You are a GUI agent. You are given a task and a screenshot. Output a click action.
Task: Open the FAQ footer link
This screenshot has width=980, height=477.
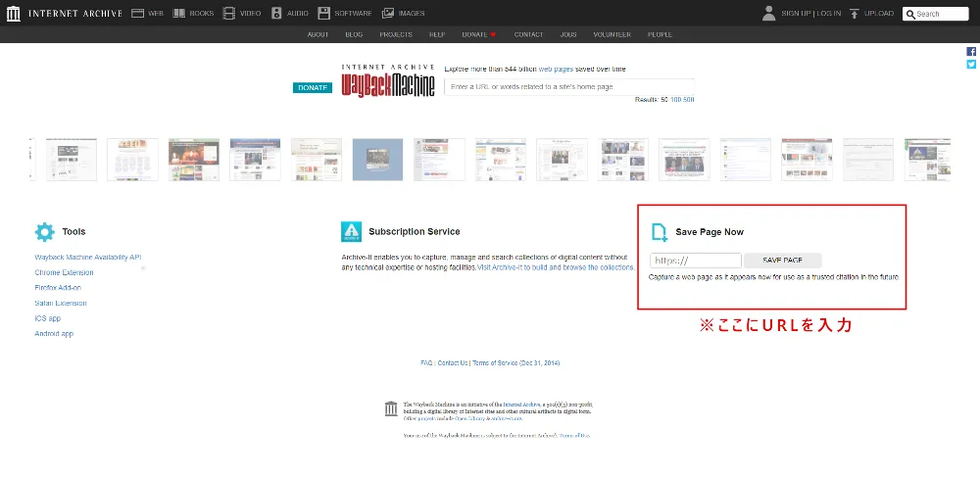(427, 362)
